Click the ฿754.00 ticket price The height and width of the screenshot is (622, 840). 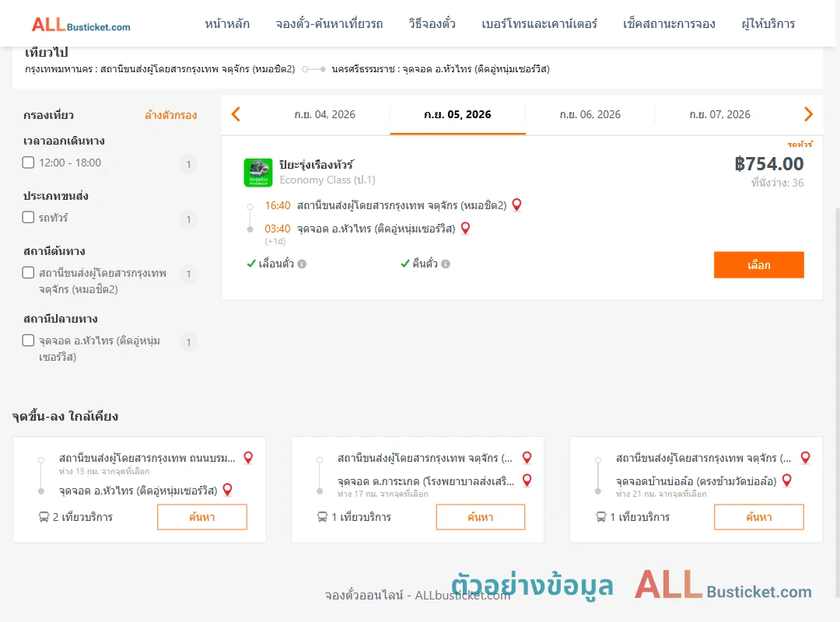pos(768,163)
